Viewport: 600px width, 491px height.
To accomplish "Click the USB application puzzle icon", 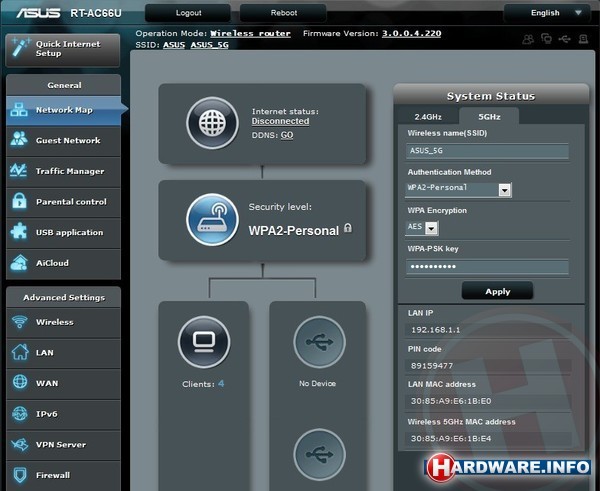I will pyautogui.click(x=19, y=231).
